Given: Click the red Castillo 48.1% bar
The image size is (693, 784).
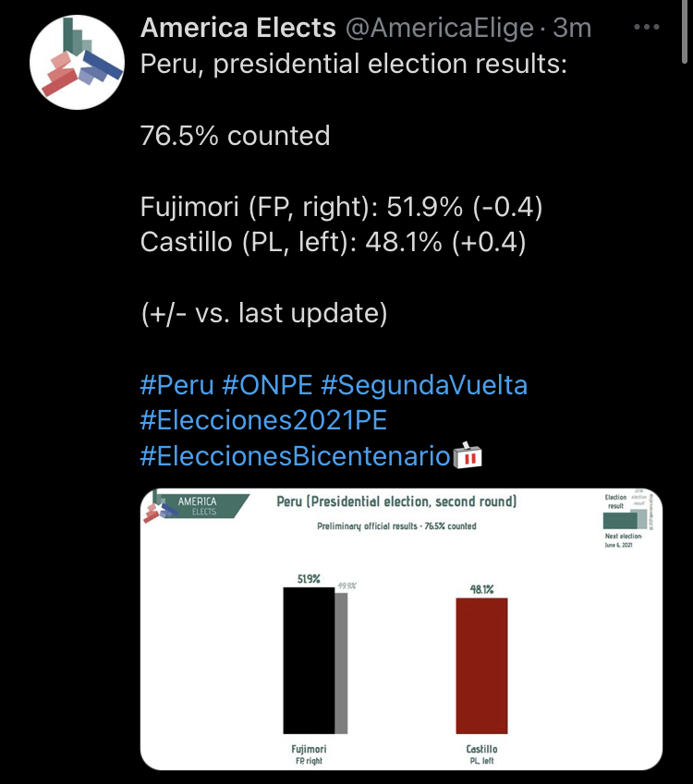Looking at the screenshot, I should 481,666.
